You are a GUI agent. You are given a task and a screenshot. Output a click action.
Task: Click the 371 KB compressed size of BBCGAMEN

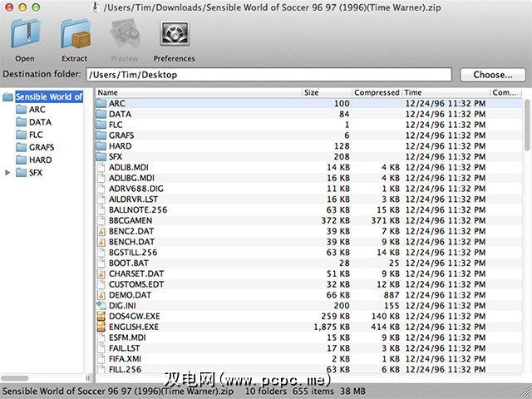coord(385,220)
